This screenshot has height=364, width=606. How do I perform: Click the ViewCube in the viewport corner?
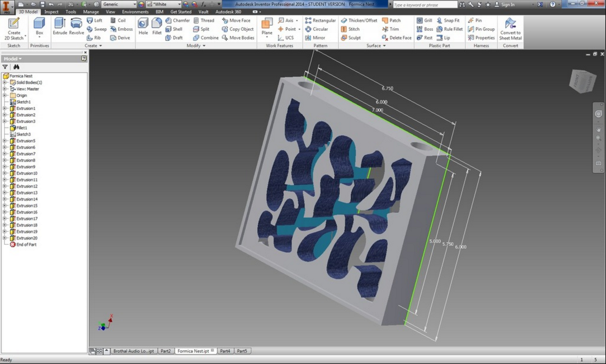(582, 81)
